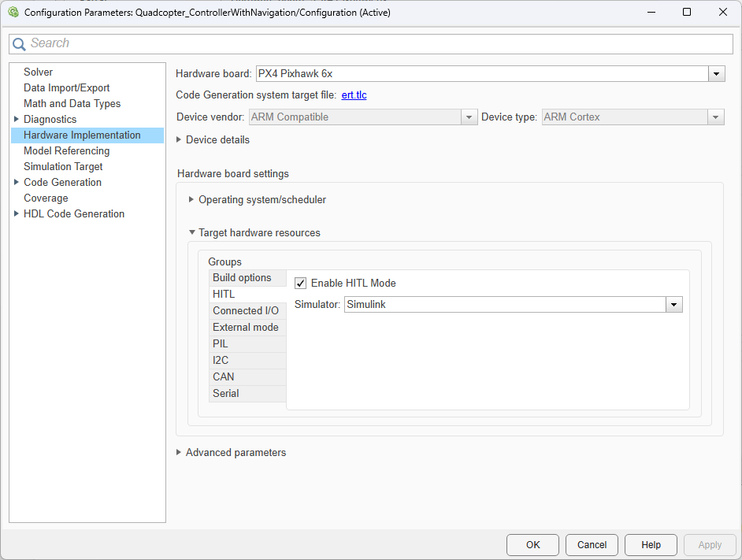Click the Hardware board settings heading
Image resolution: width=742 pixels, height=560 pixels.
point(233,174)
